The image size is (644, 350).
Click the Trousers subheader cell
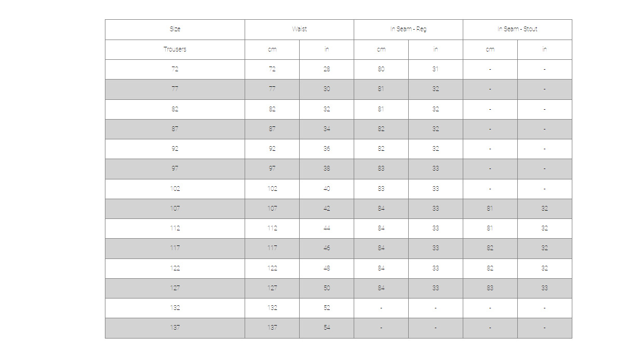(x=175, y=49)
